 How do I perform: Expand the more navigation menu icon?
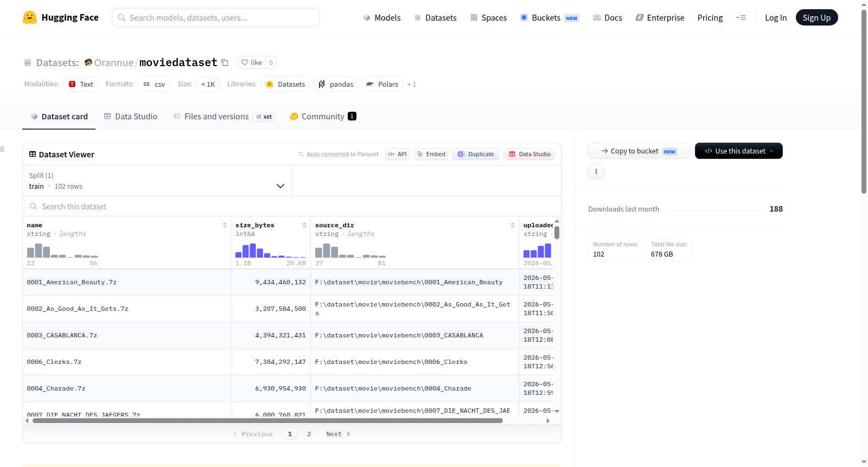[x=741, y=17]
